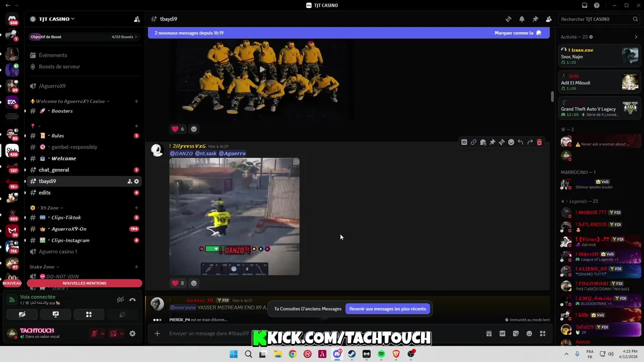The image size is (644, 362).
Task: Pin the 2ilyvvssVxG message
Action: pos(493,142)
